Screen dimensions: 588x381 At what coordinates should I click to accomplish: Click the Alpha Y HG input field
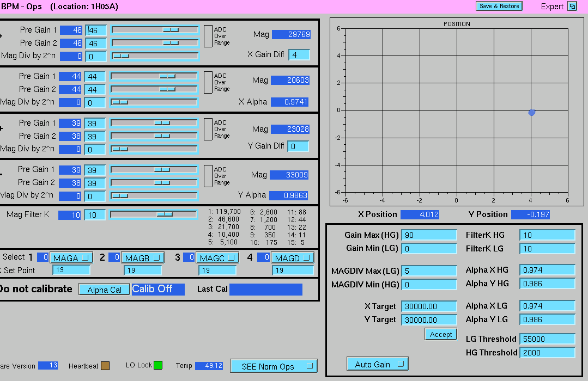pyautogui.click(x=547, y=284)
